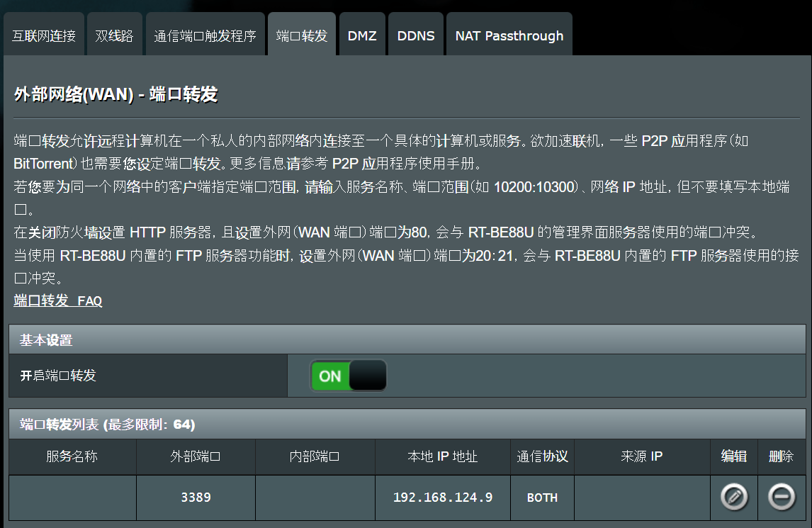Select the 端口转发 tab
Viewport: 812px width, 528px height.
point(302,35)
